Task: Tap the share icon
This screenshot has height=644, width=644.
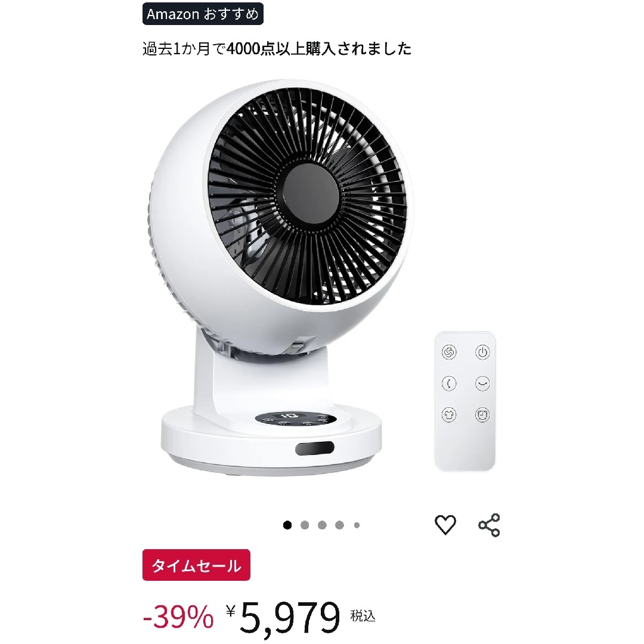Action: click(489, 525)
